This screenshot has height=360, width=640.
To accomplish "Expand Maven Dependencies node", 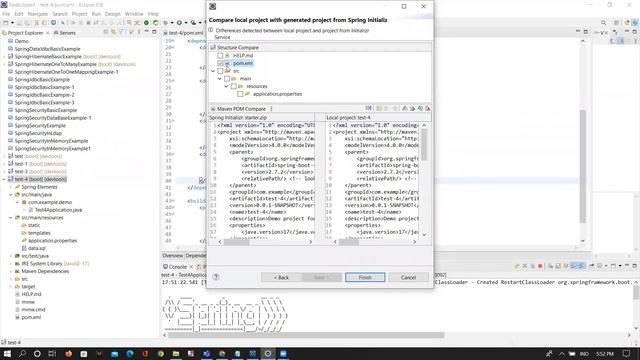I will (11, 271).
